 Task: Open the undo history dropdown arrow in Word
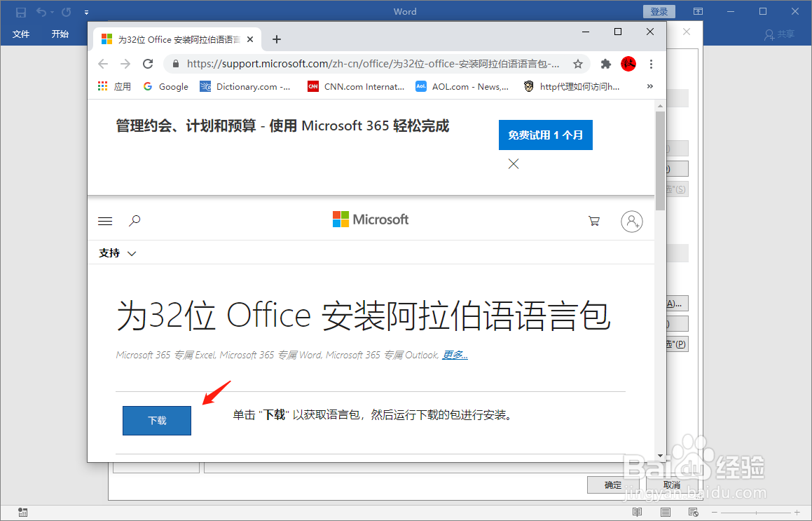(x=53, y=13)
